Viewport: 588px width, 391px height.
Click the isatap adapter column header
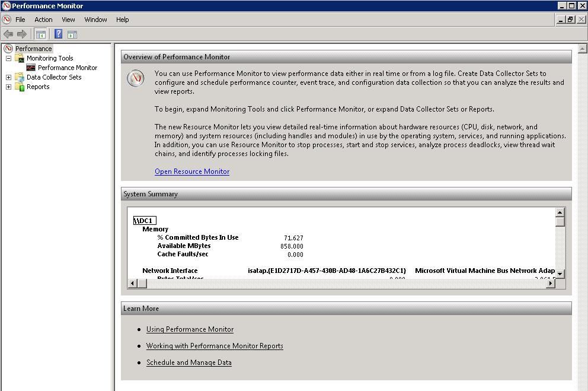pyautogui.click(x=327, y=271)
